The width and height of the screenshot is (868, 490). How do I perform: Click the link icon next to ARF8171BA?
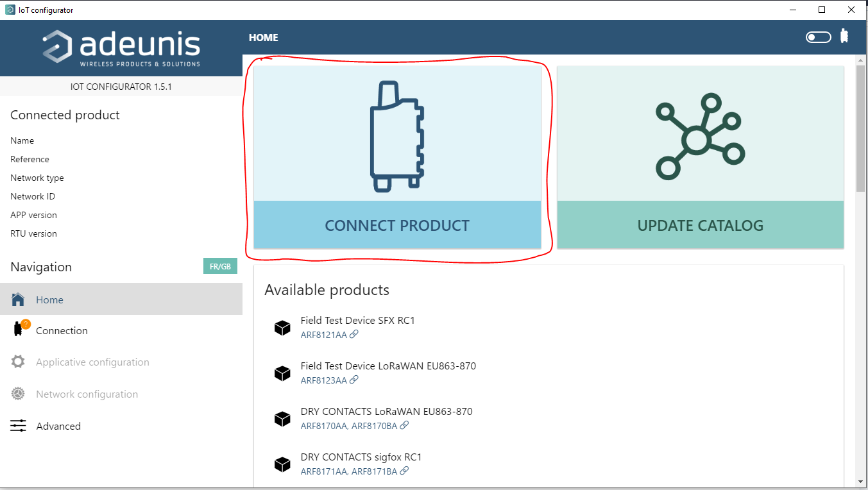404,471
